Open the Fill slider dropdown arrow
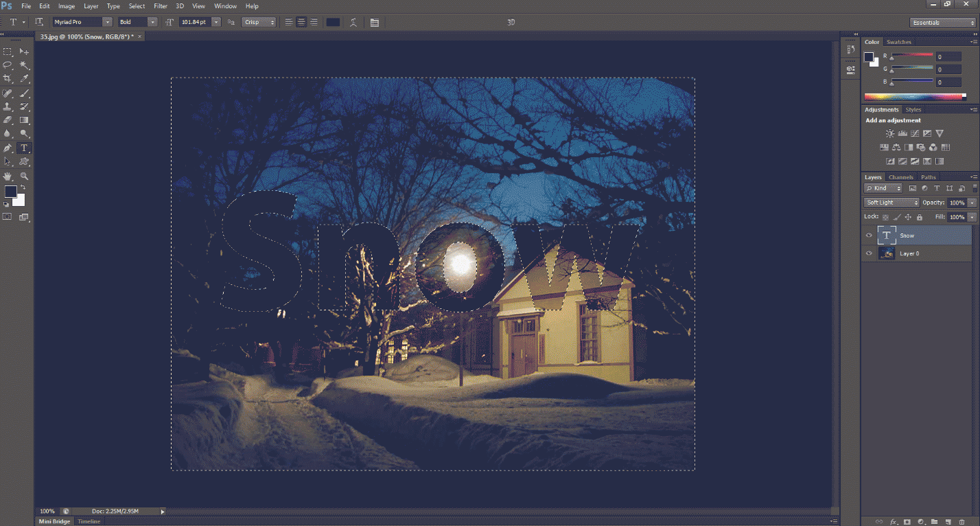Image resolution: width=980 pixels, height=526 pixels. (972, 217)
